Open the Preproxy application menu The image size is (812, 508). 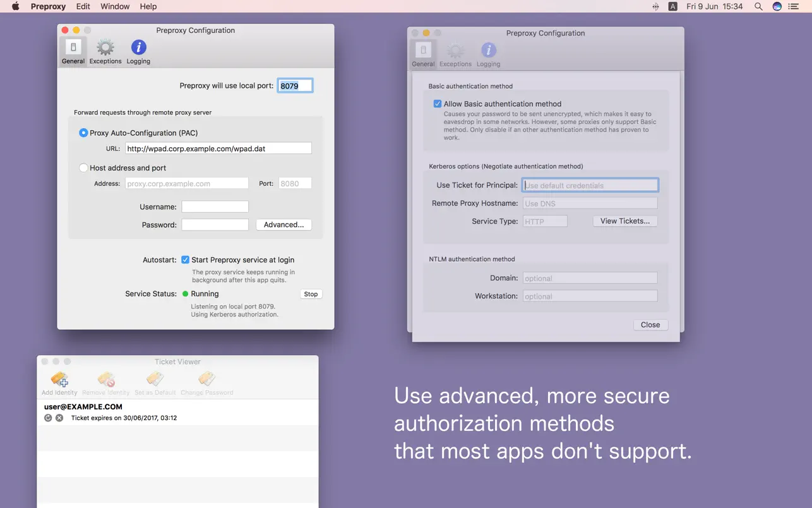coord(48,6)
